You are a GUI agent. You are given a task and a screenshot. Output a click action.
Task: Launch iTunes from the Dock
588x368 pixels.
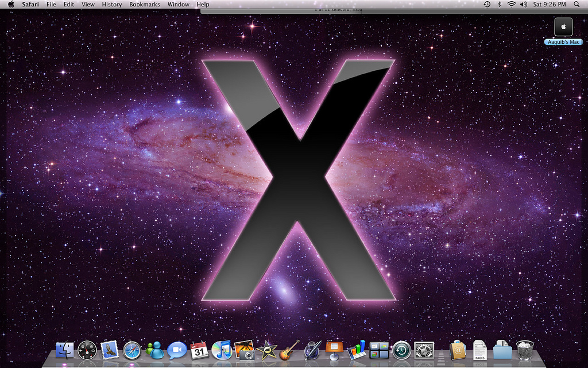222,350
